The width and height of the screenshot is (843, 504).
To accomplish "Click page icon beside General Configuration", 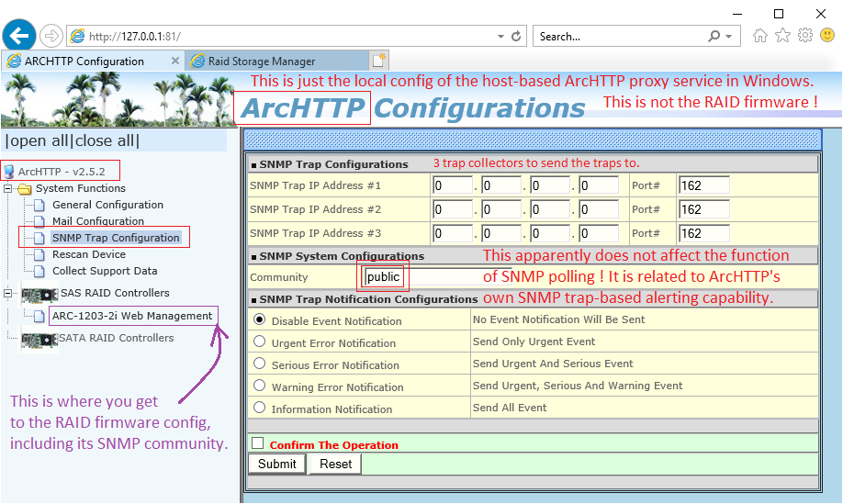I will (x=39, y=206).
